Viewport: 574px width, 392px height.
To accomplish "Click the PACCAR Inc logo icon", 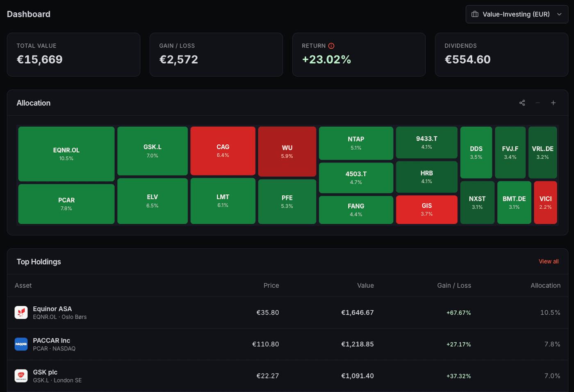I will click(21, 344).
